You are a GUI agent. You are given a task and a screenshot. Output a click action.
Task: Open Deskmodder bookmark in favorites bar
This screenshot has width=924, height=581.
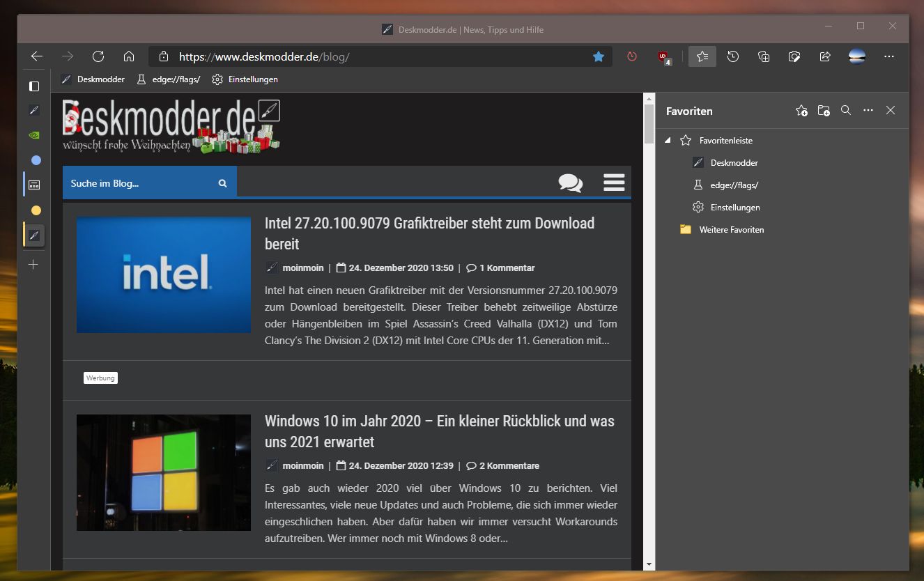[93, 79]
